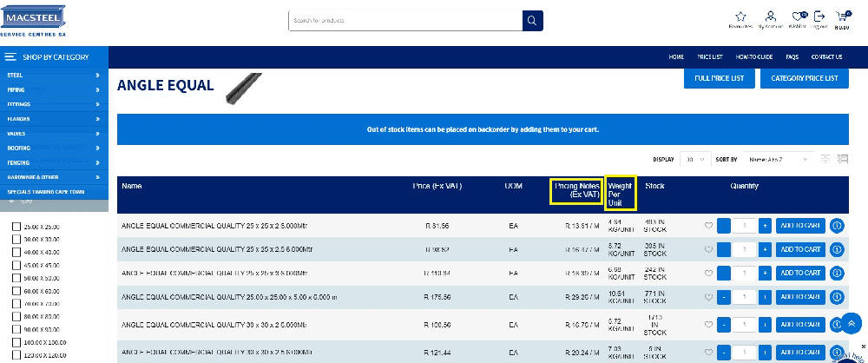
Task: Click info icon for 25 x 25 x 2 angle
Action: click(x=838, y=226)
